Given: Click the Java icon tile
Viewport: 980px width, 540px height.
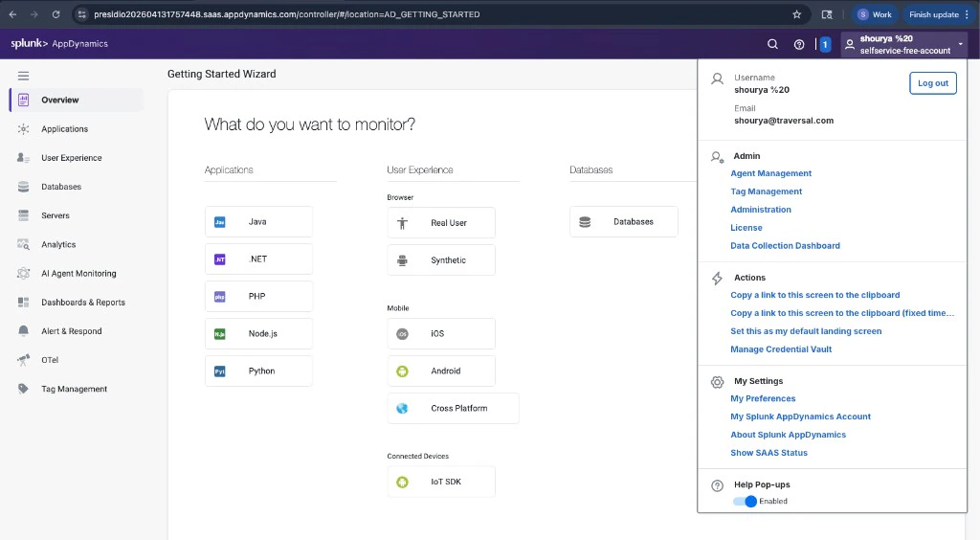Looking at the screenshot, I should pyautogui.click(x=220, y=222).
